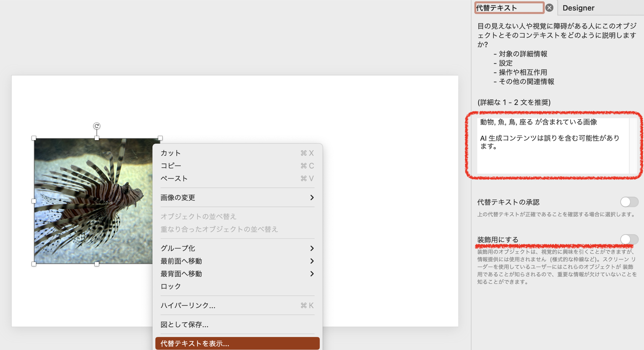Select コピー in the context menu
644x350 pixels.
coord(170,166)
